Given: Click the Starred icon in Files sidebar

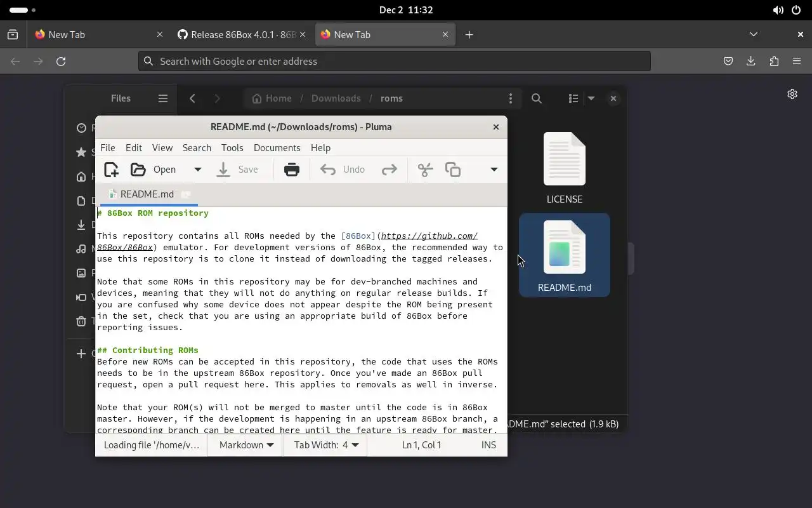Looking at the screenshot, I should pyautogui.click(x=81, y=152).
